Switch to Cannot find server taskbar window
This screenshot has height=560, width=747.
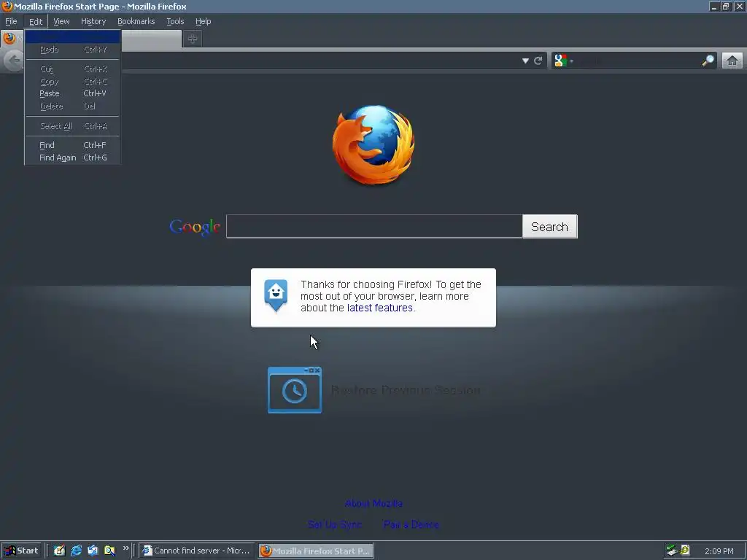click(x=197, y=551)
